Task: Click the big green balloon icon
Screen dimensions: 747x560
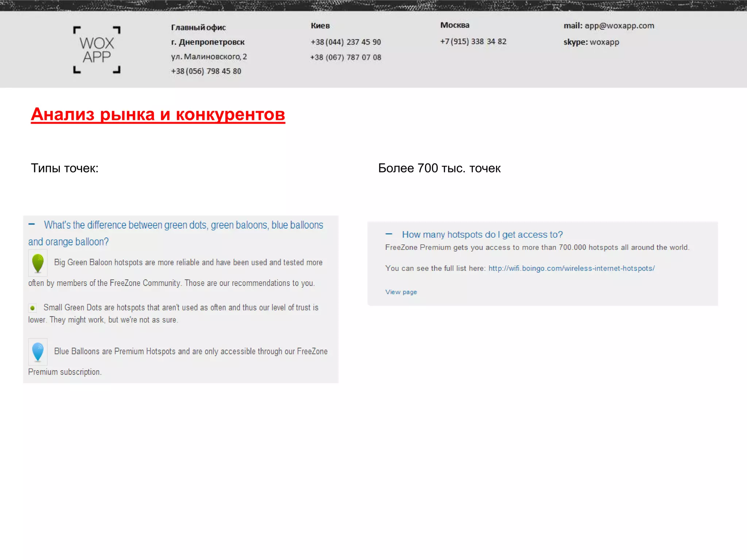Action: 38,263
